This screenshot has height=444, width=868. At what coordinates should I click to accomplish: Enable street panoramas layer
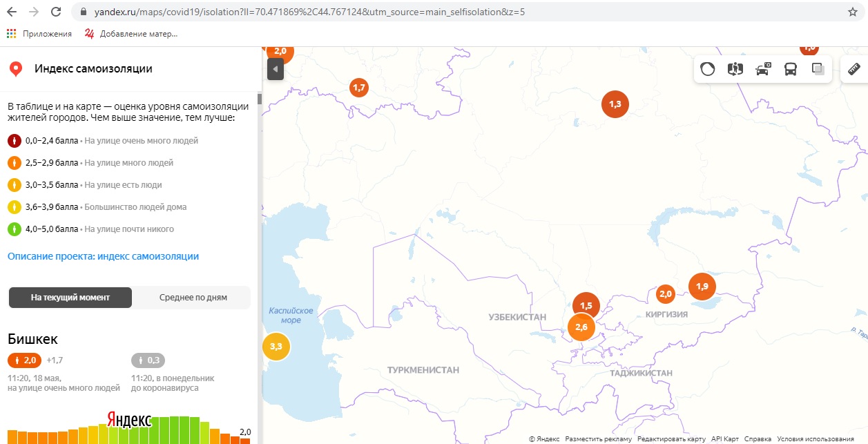(735, 69)
